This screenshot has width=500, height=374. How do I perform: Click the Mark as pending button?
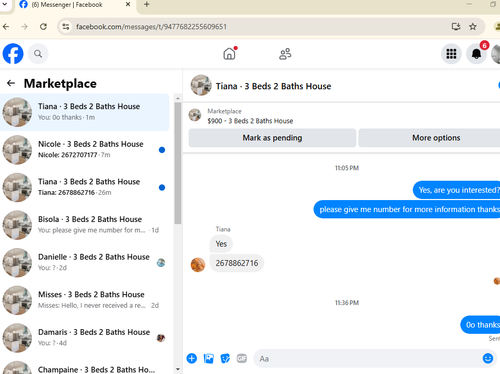coord(272,138)
